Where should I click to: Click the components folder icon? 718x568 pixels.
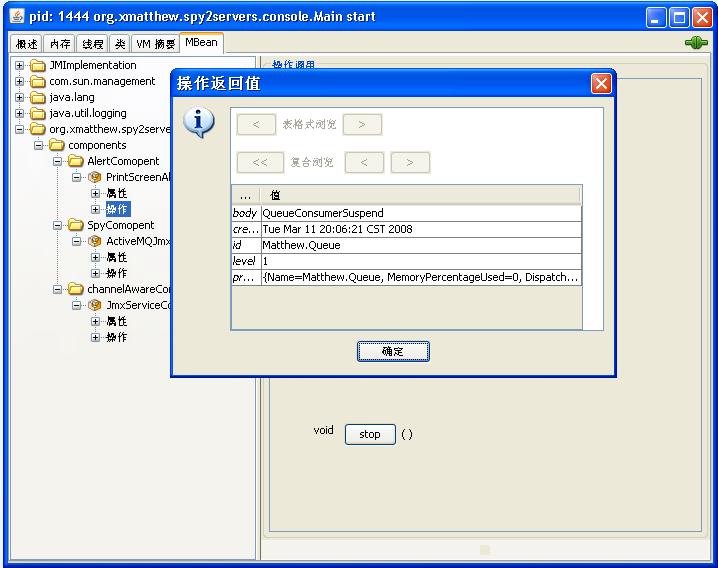(x=57, y=146)
